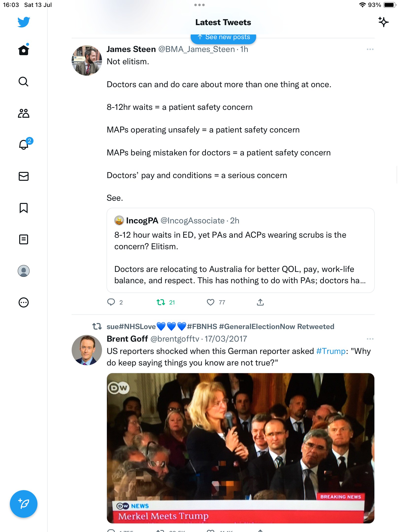Open Bookmarks in the sidebar

point(24,208)
